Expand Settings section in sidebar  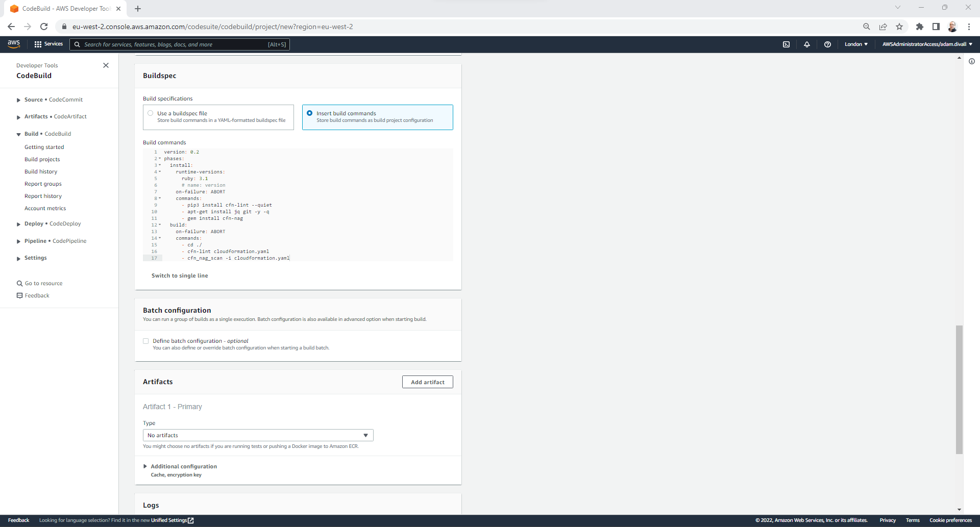point(19,258)
